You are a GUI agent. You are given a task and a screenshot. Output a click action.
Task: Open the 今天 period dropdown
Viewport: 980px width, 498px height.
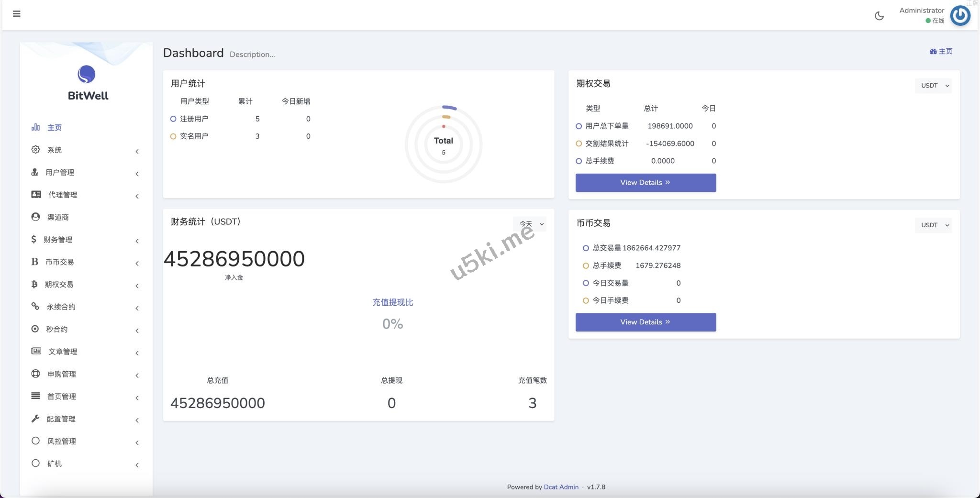(531, 224)
